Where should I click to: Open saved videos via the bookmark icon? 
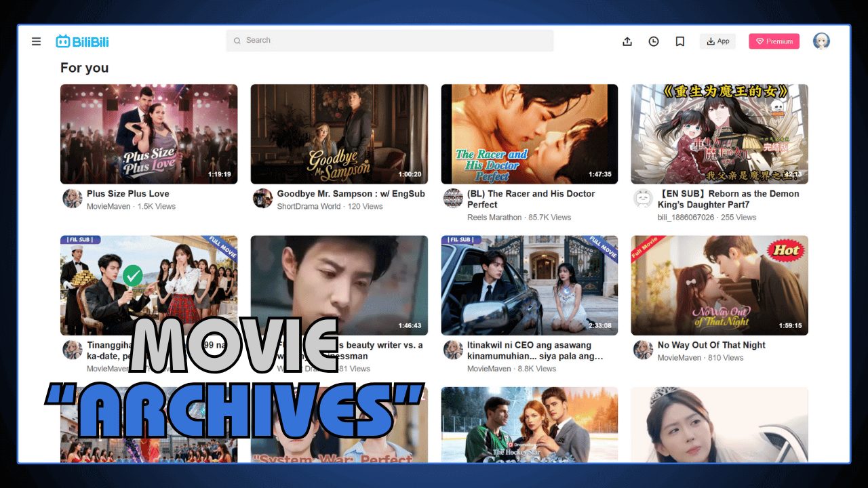click(x=679, y=41)
